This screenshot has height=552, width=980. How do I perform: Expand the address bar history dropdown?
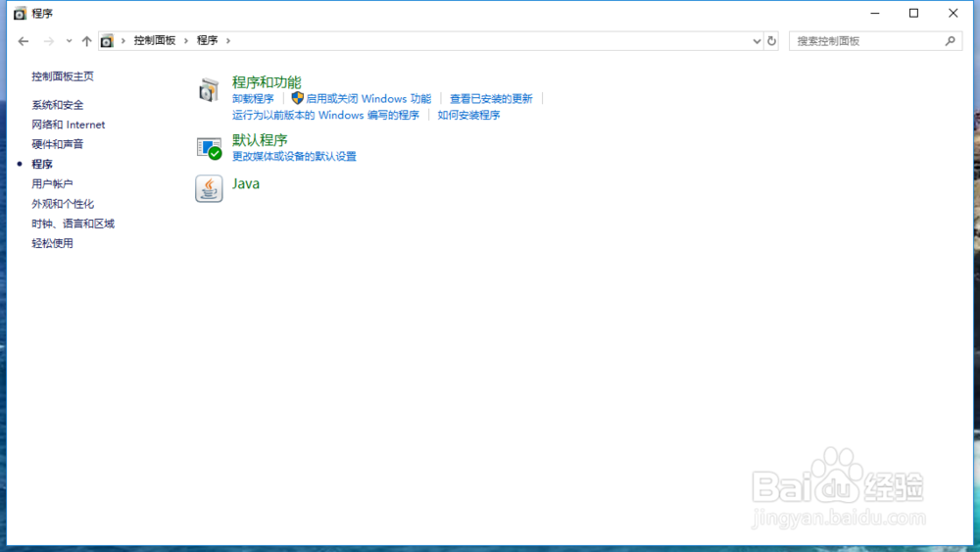tap(757, 41)
